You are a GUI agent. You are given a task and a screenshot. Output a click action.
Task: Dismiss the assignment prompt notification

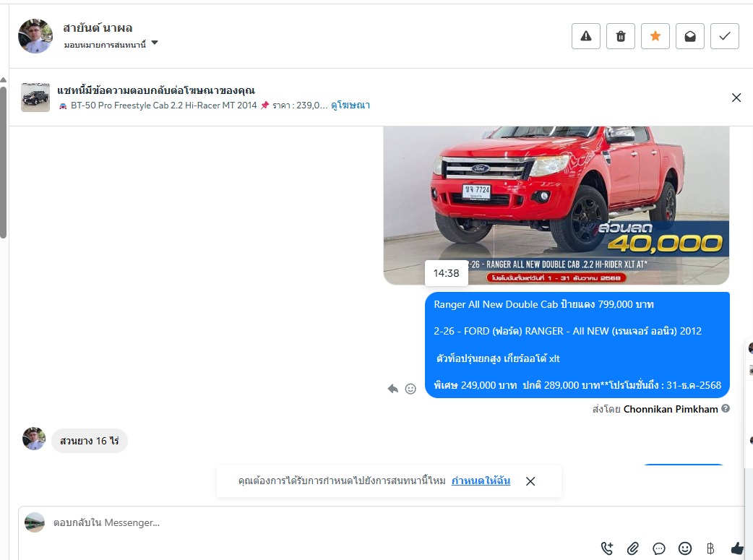(530, 481)
